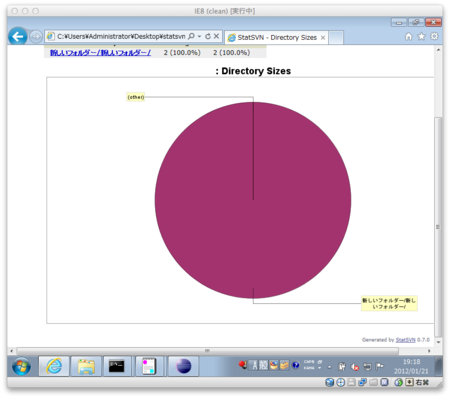Open the IE Home icon

pos(409,36)
